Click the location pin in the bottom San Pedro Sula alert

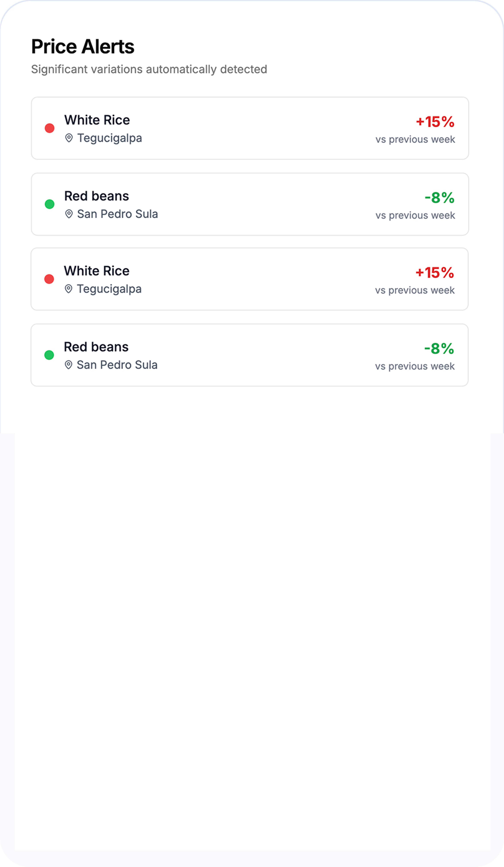coord(68,365)
